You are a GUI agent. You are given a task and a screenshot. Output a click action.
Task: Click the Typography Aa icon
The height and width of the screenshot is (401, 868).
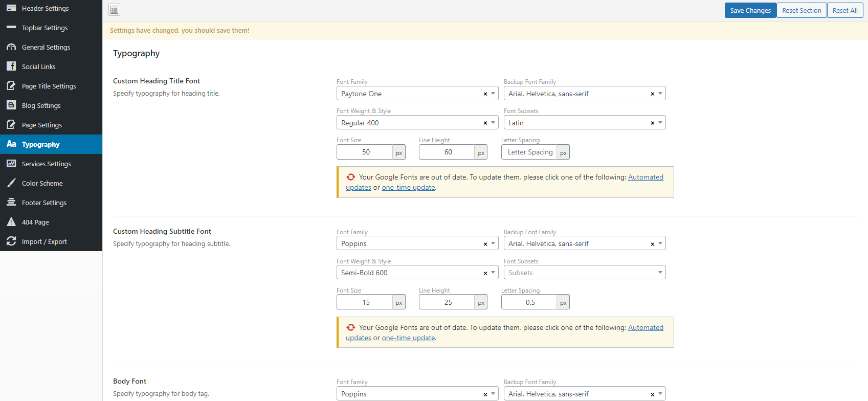(11, 144)
